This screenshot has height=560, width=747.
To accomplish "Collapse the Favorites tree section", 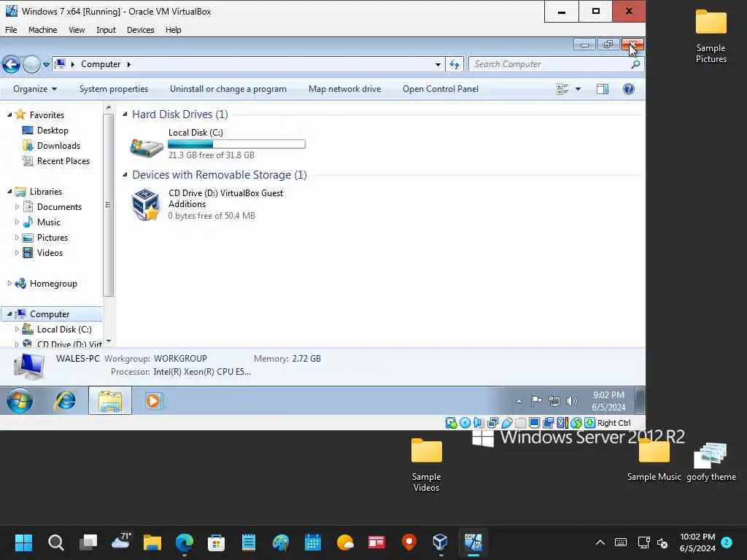I will point(9,114).
